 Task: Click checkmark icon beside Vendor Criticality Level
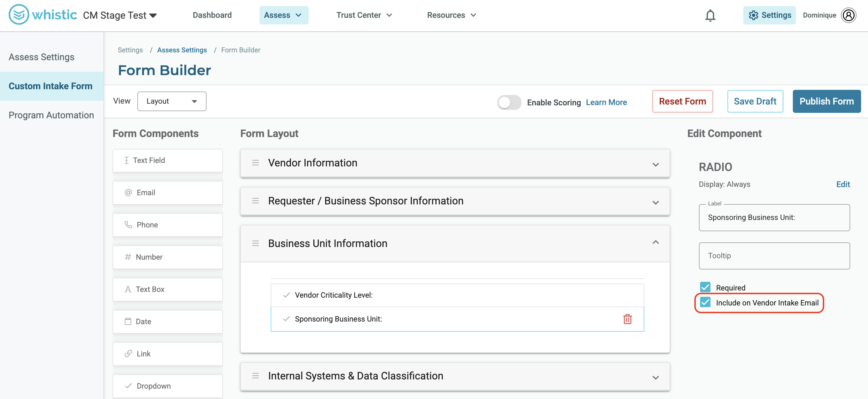(x=287, y=295)
